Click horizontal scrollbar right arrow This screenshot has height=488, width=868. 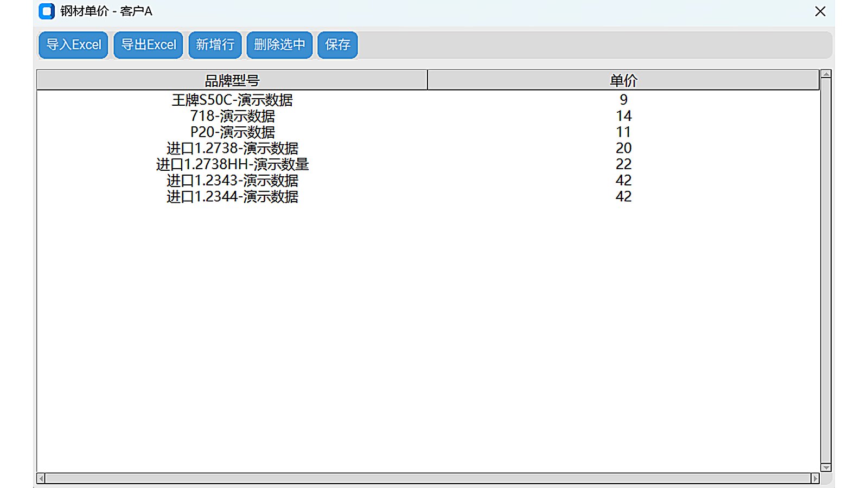click(815, 478)
